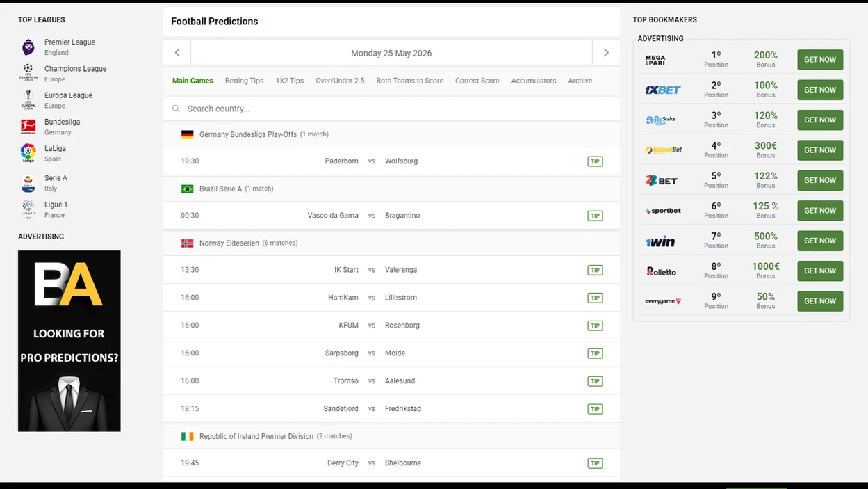This screenshot has width=868, height=489.
Task: Open TIP for IK Start vs Valerenga
Action: [595, 270]
